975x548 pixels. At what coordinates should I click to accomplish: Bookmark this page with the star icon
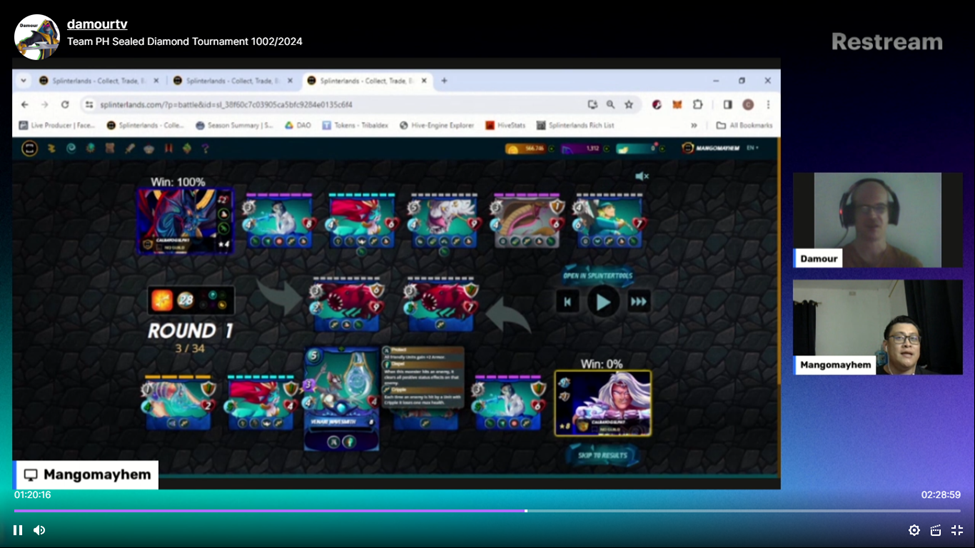(x=629, y=104)
